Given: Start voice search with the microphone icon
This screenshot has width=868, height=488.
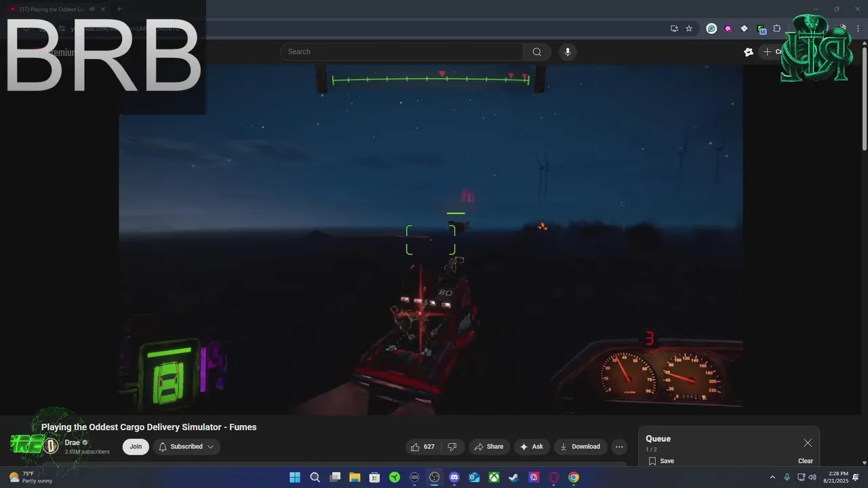Looking at the screenshot, I should point(568,52).
